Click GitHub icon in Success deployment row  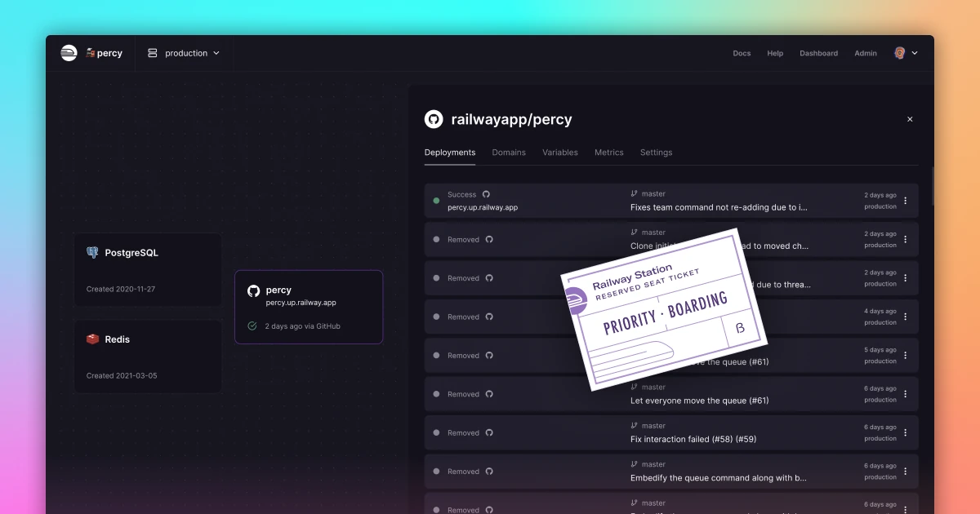487,194
